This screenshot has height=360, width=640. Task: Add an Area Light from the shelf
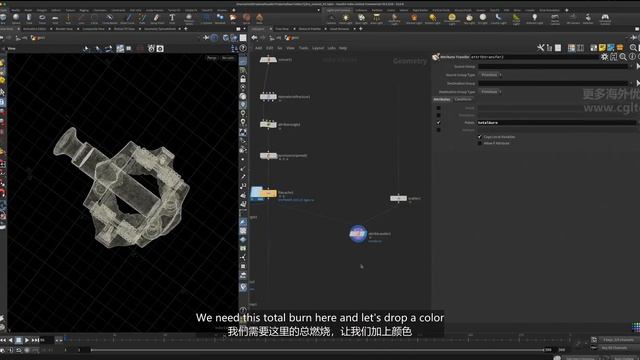click(x=376, y=18)
